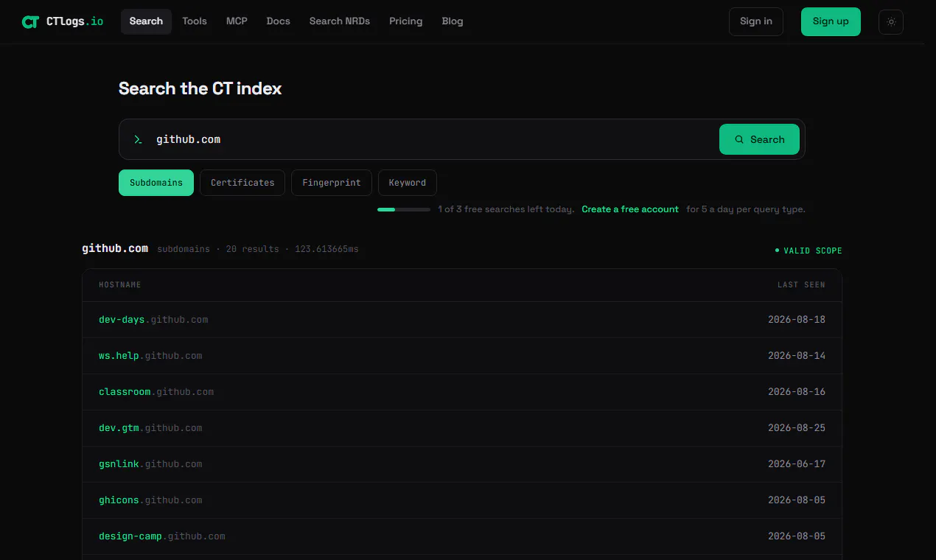Click the VALID SCOPE status indicator

tap(808, 251)
